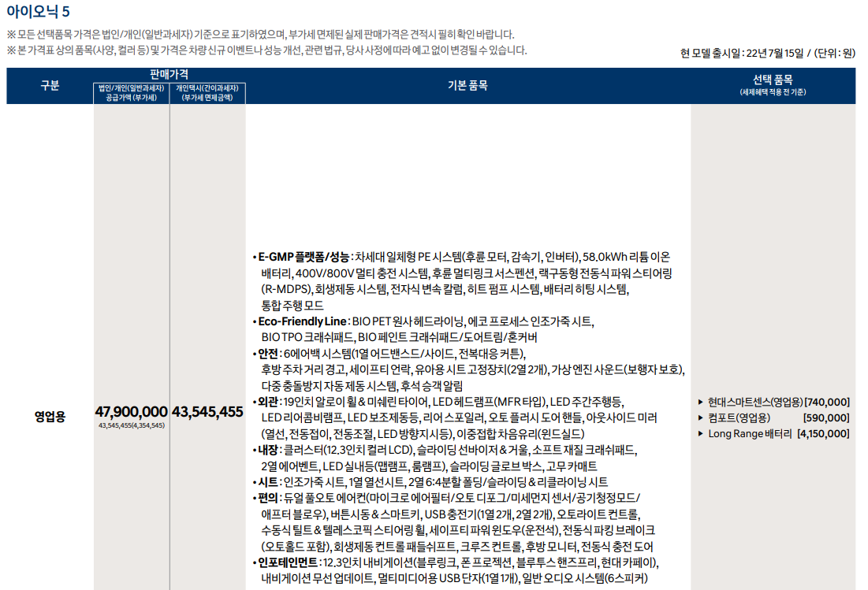Click the price 43,545,455 in large type
Screen dimensions: 868x590
(x=207, y=412)
